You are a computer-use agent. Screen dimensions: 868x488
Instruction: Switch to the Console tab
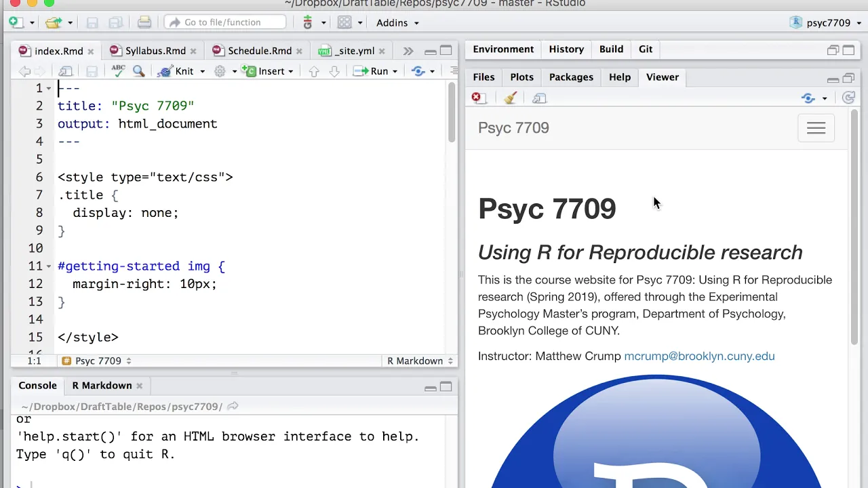pos(37,385)
